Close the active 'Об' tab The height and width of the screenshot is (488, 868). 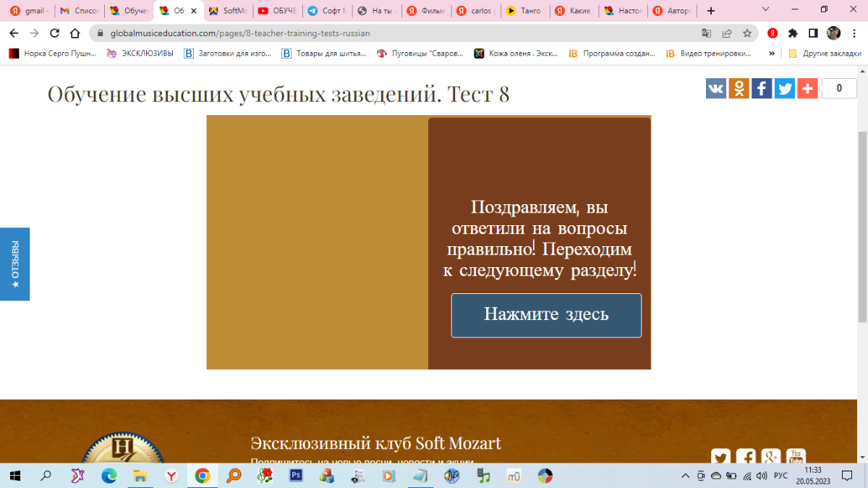[193, 11]
